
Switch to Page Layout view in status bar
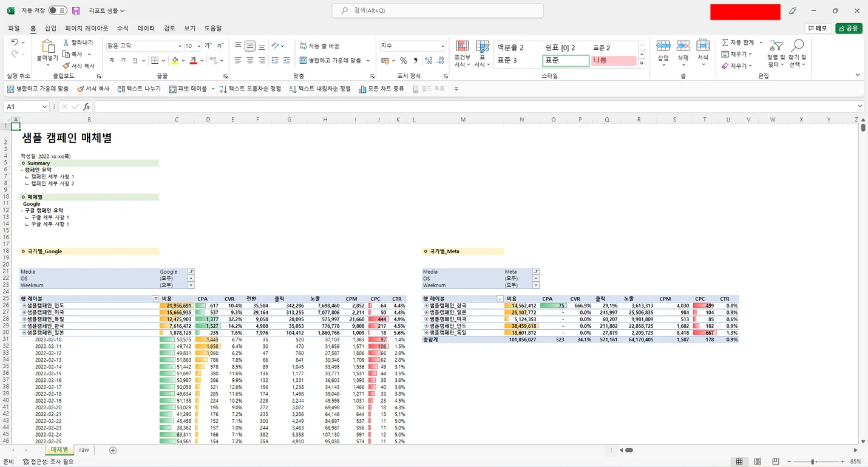tap(758, 462)
